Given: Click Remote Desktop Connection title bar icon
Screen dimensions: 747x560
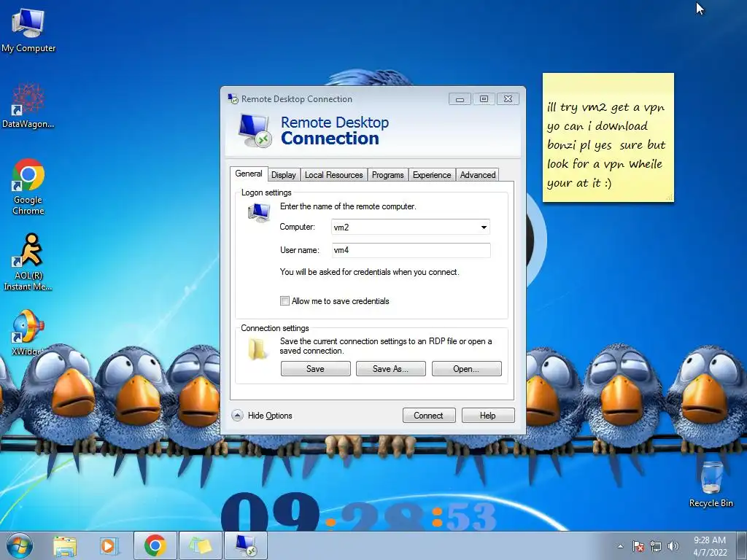Looking at the screenshot, I should click(233, 98).
